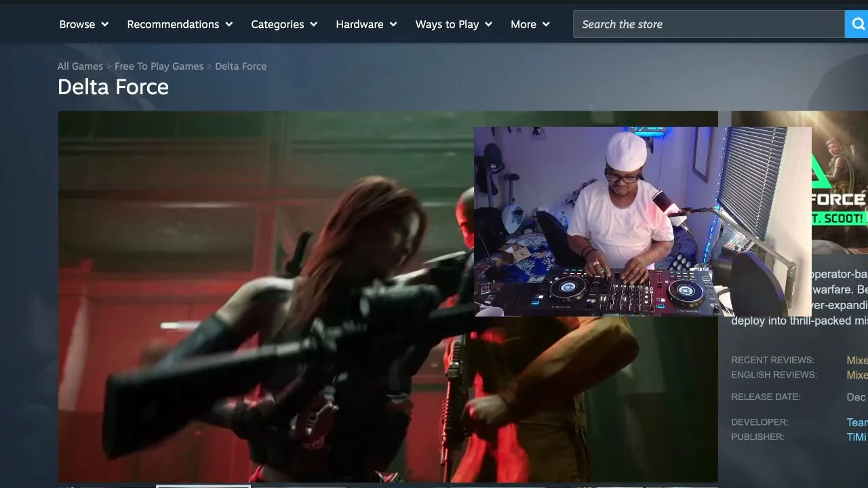868x488 pixels.
Task: Click the release date value Dec
Action: [x=856, y=397]
